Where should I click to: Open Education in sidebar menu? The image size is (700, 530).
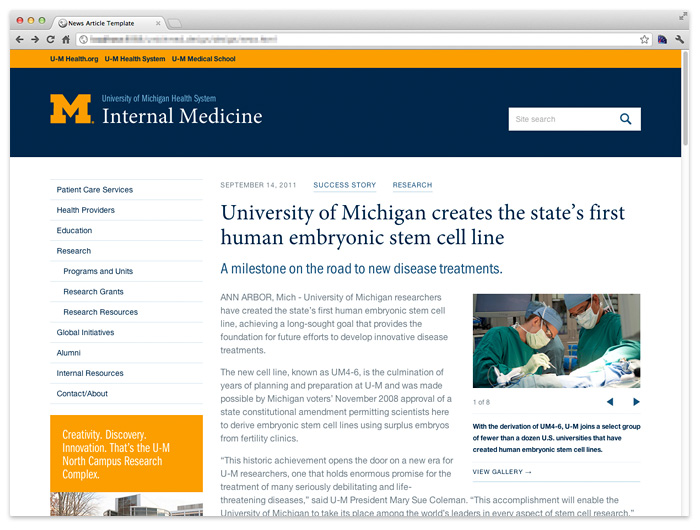click(126, 231)
